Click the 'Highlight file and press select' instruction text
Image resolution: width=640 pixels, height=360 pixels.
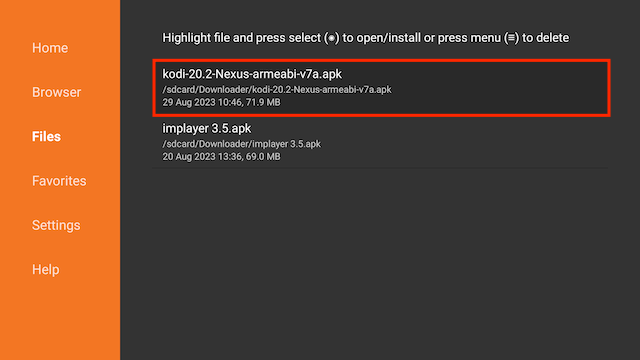[x=242, y=38]
